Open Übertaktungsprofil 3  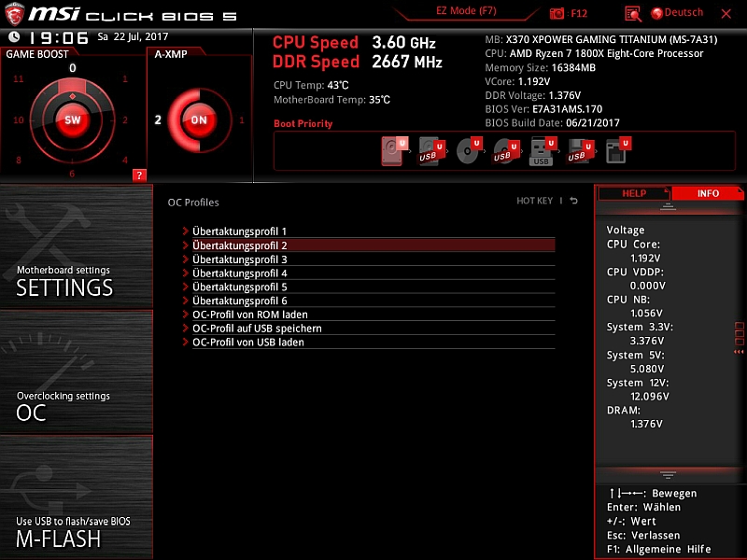(x=373, y=259)
